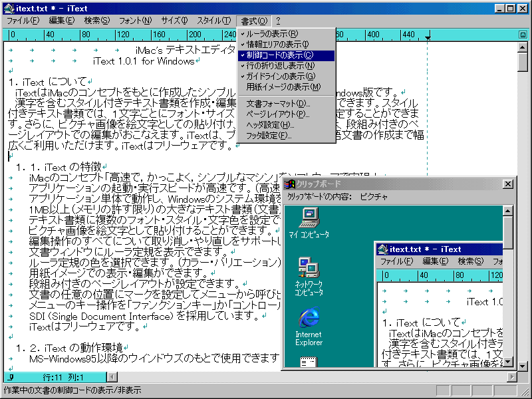This screenshot has height=399, width=532.
Task: Click title line iText 1.0.1 for Windows
Action: 144,61
